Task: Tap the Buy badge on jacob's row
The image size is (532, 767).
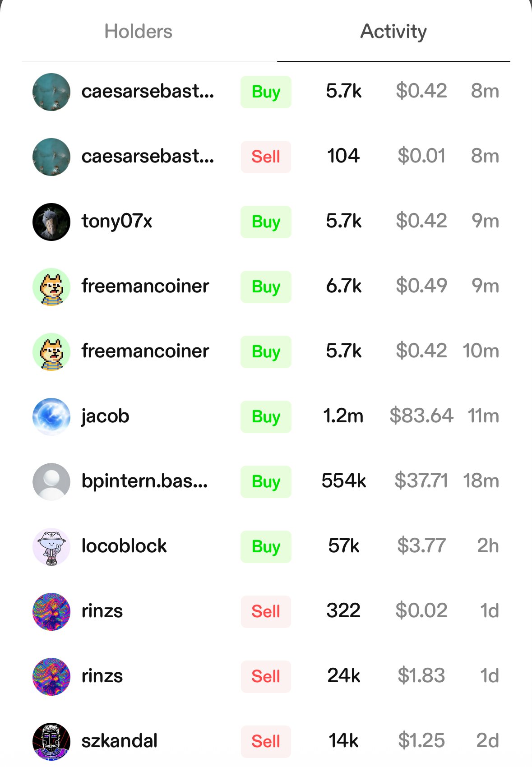Action: click(266, 417)
